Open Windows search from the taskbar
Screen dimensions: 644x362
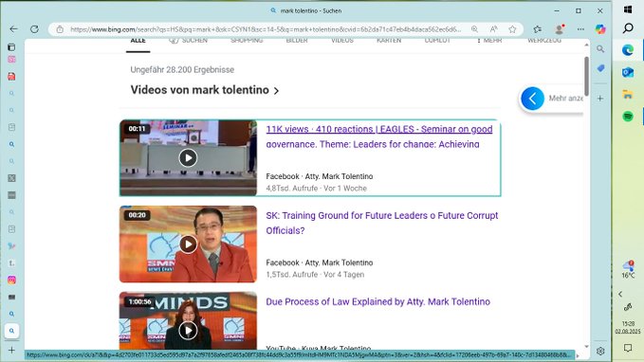pyautogui.click(x=628, y=28)
